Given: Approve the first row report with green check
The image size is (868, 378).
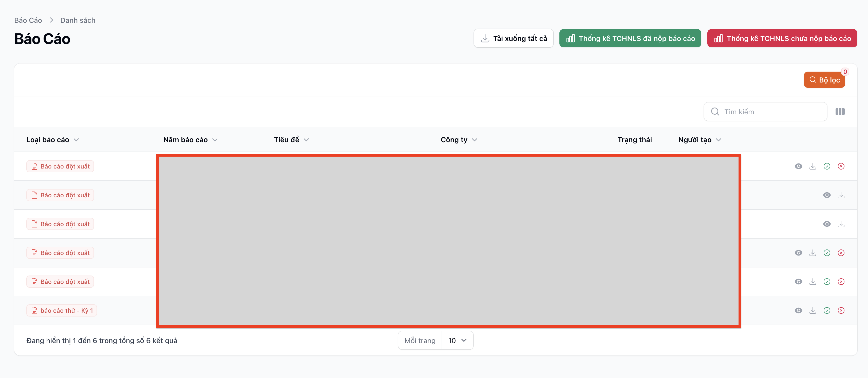Looking at the screenshot, I should point(826,166).
